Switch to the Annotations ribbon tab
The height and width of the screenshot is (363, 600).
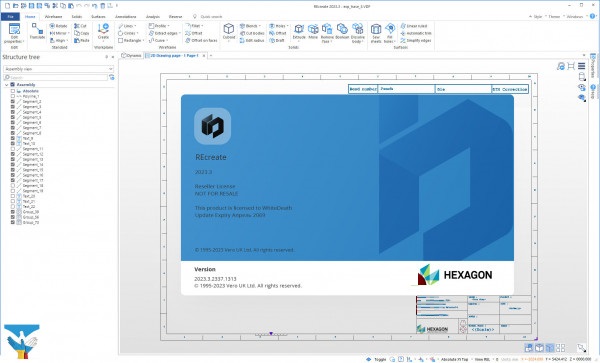(x=126, y=16)
